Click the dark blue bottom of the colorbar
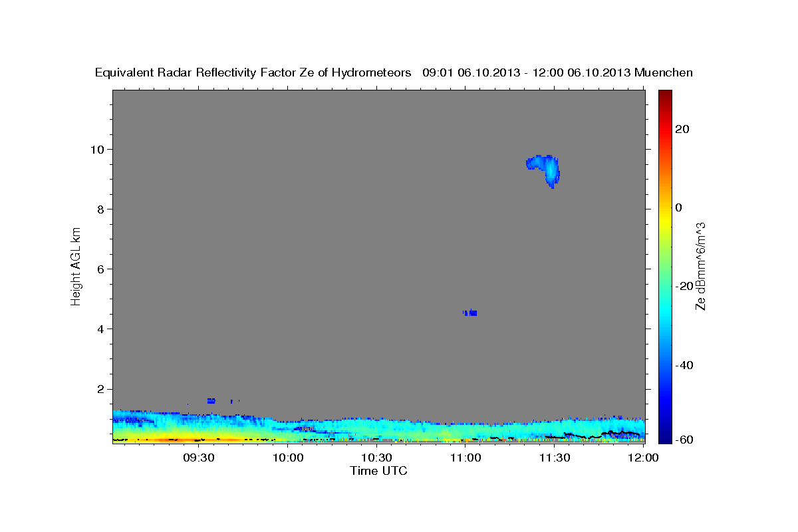 (x=665, y=436)
